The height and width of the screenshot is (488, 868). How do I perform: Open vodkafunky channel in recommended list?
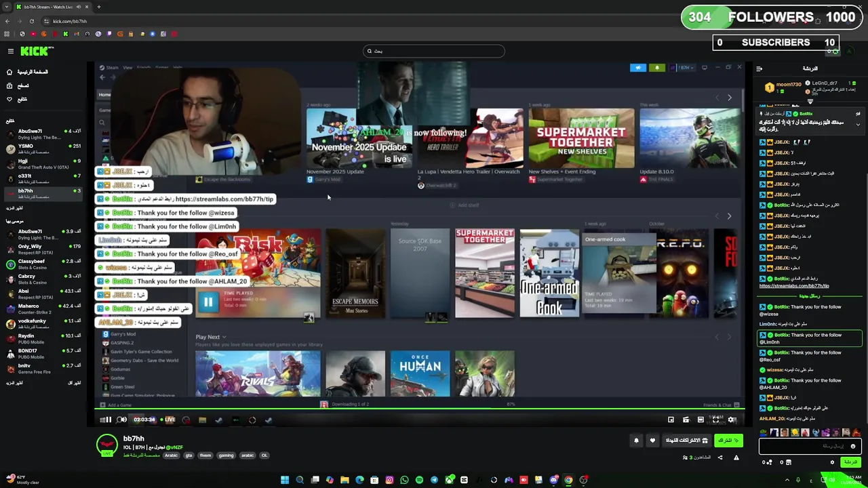[42, 323]
